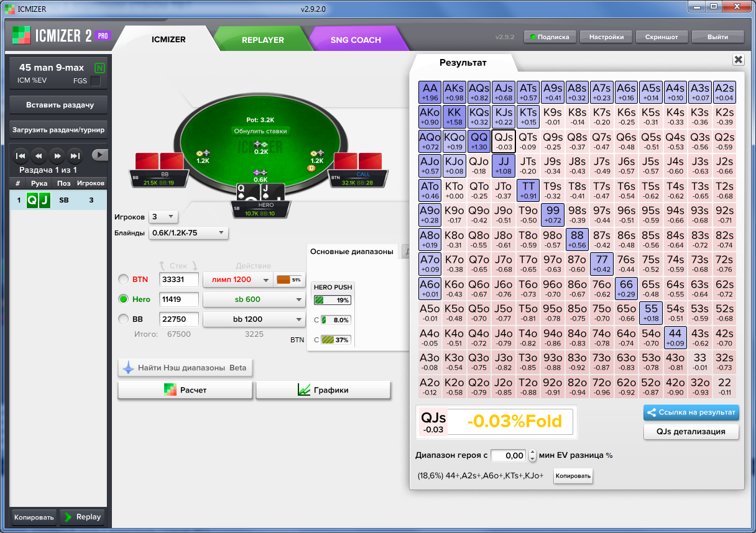Select the AA cell in range grid
756x533 pixels.
430,92
